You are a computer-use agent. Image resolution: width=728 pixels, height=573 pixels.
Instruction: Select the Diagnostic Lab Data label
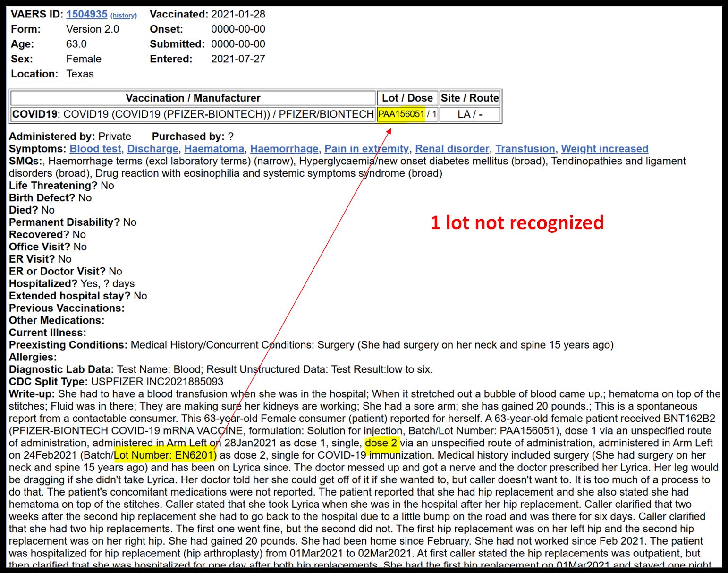61,370
